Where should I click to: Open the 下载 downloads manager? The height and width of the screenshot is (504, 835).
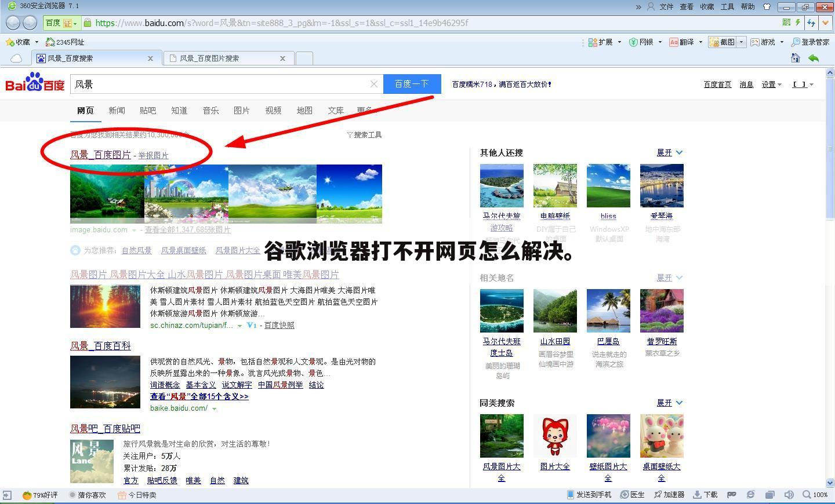click(706, 495)
